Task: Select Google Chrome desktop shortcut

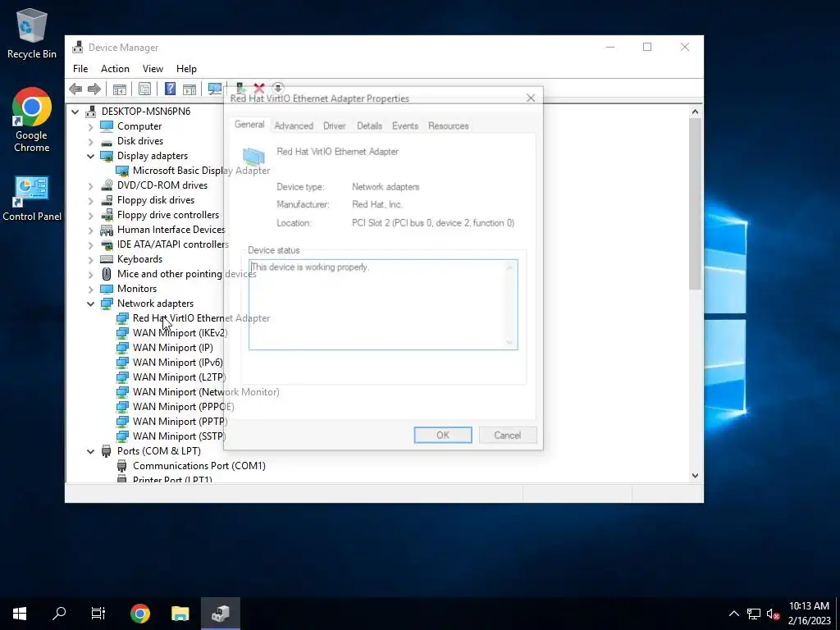Action: tap(32, 120)
